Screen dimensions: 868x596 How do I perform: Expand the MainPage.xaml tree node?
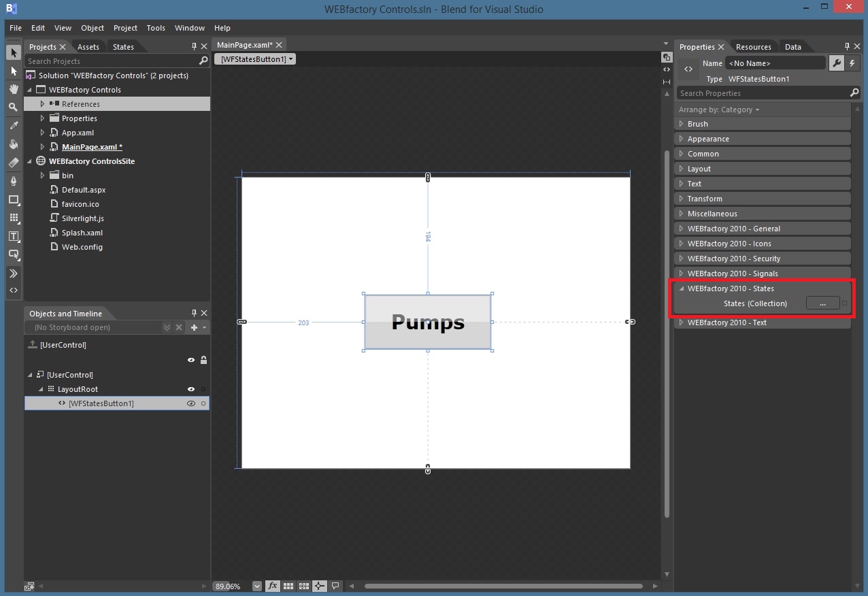tap(42, 147)
